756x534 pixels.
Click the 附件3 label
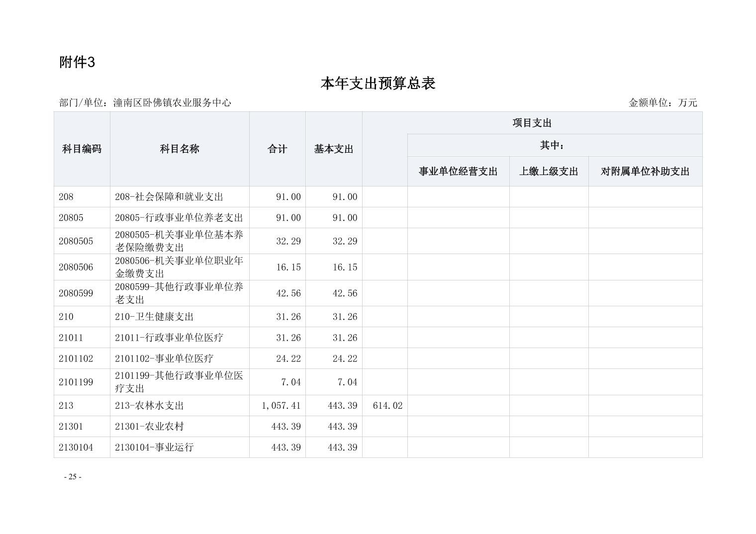(x=77, y=62)
